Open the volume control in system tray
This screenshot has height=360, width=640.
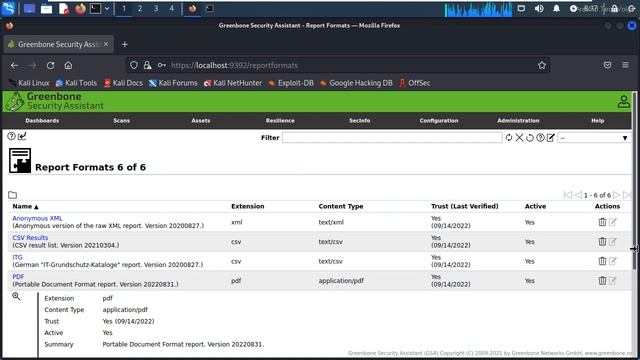tap(539, 8)
